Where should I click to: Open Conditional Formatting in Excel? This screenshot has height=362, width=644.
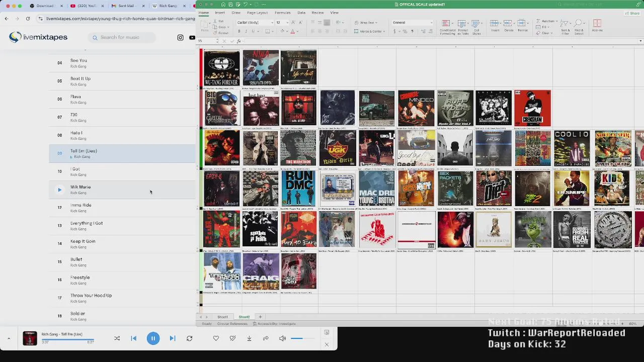click(x=447, y=27)
